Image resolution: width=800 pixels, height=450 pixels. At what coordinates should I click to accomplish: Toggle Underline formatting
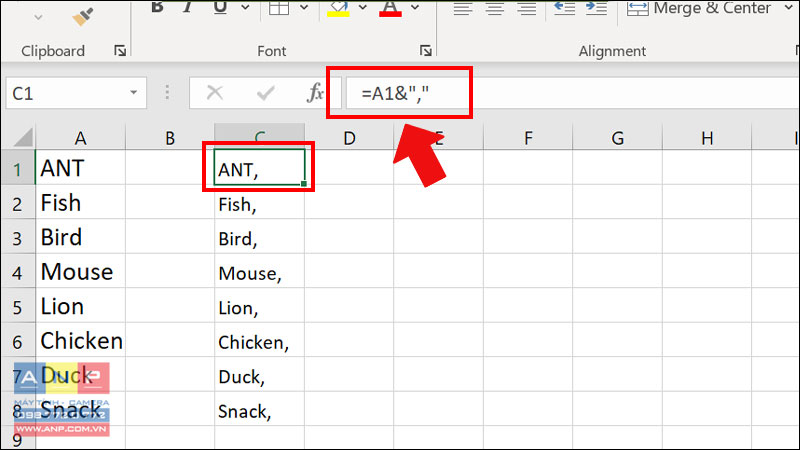[220, 7]
